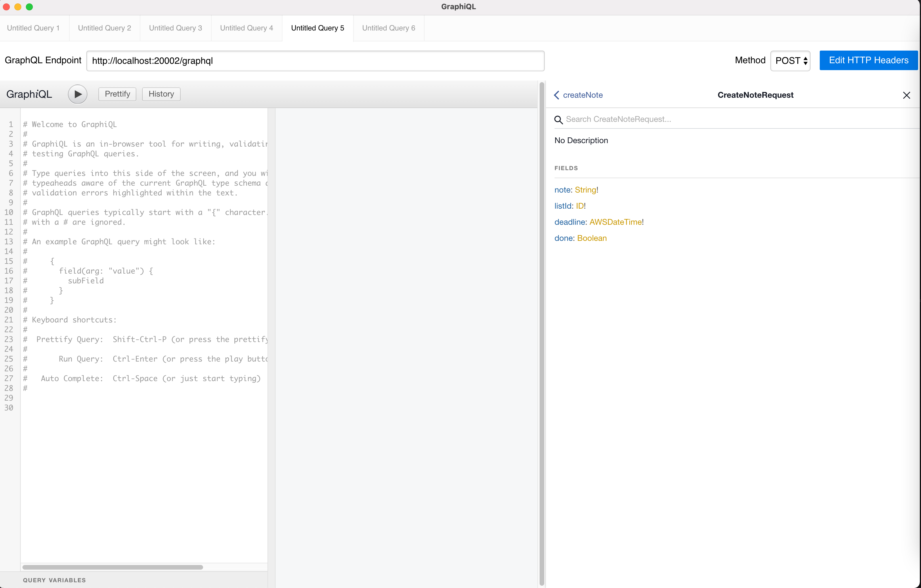
Task: Open the History panel
Action: (161, 94)
